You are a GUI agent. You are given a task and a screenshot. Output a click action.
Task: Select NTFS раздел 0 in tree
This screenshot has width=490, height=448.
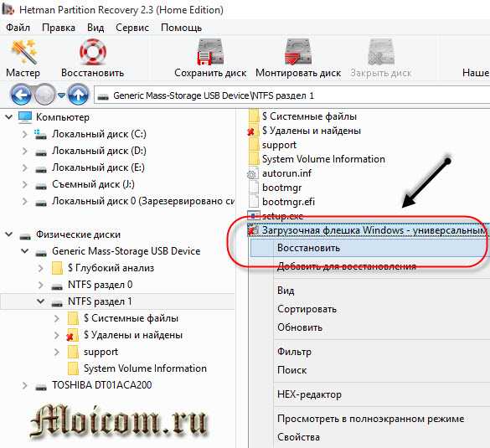(100, 285)
